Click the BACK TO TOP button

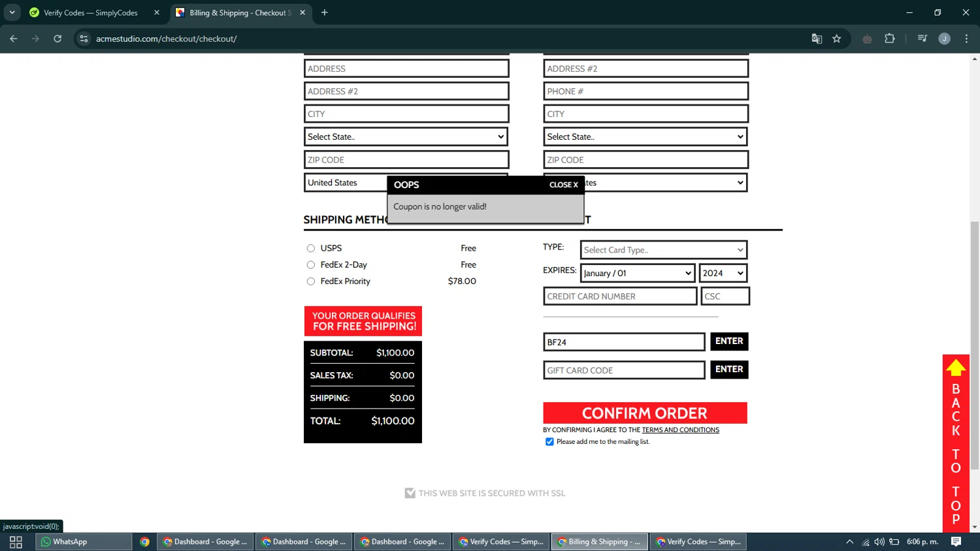956,443
